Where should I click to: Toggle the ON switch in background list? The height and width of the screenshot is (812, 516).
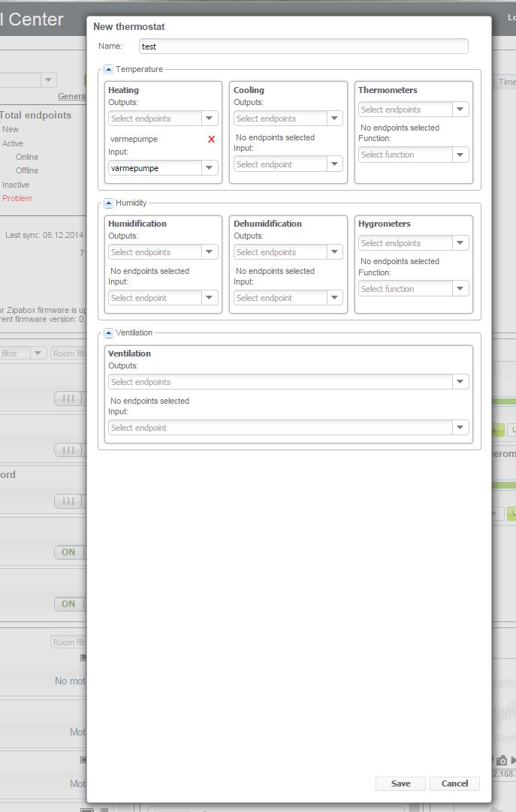pos(68,552)
